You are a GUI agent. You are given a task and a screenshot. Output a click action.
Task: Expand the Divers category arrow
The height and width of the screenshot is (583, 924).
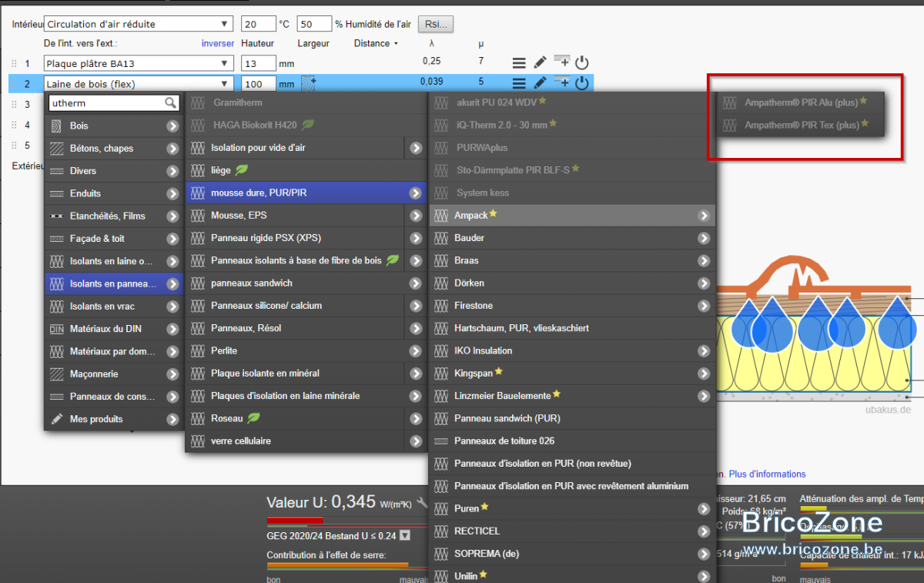[172, 171]
